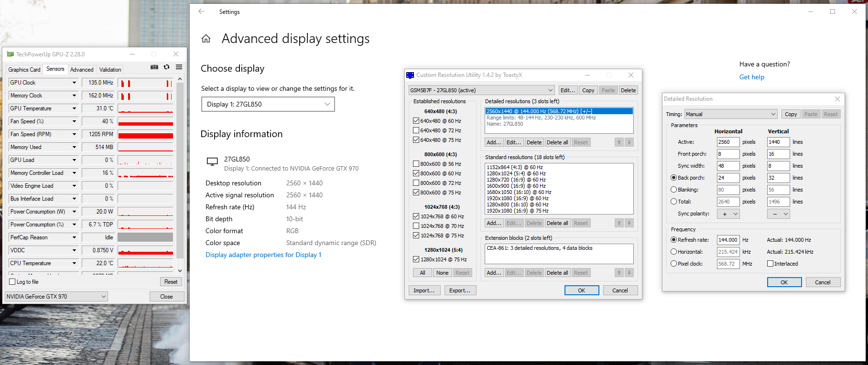This screenshot has height=365, width=868.
Task: Open the GSM5B7F monitor selection dropdown
Action: [481, 90]
